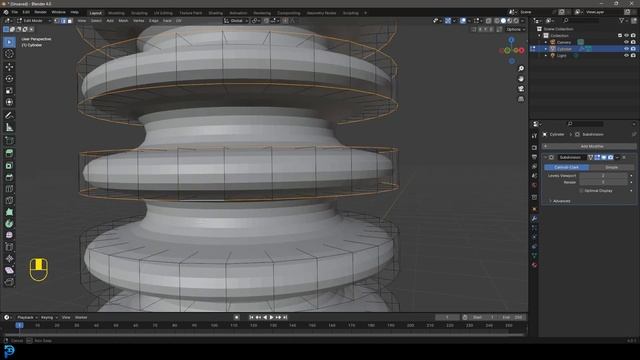
Task: Select the Annotate tool
Action: [x=9, y=116]
